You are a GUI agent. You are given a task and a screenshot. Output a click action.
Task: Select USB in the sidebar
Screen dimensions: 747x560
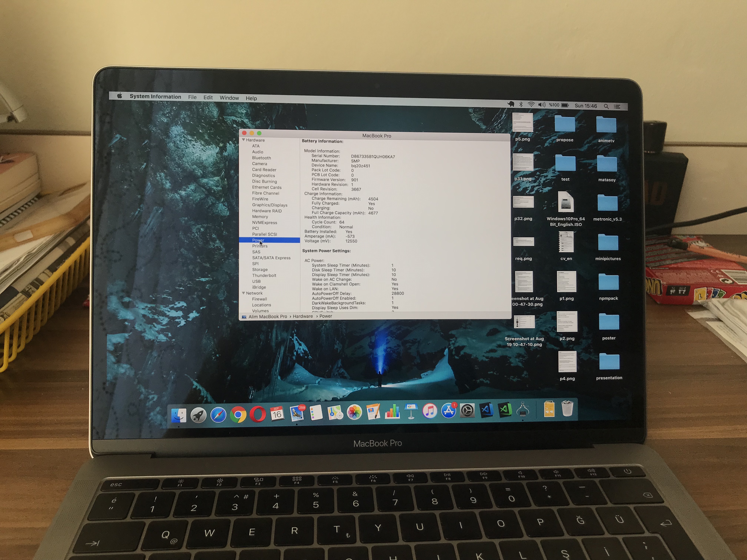click(256, 281)
